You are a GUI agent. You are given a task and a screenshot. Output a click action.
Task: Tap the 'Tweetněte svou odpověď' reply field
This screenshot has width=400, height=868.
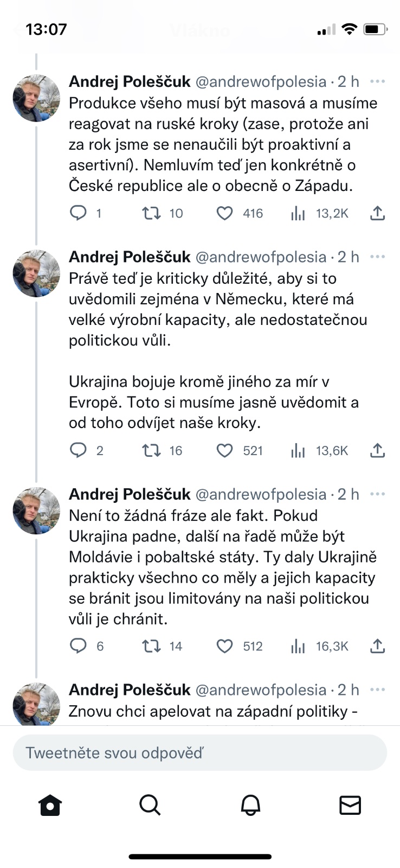point(200,752)
